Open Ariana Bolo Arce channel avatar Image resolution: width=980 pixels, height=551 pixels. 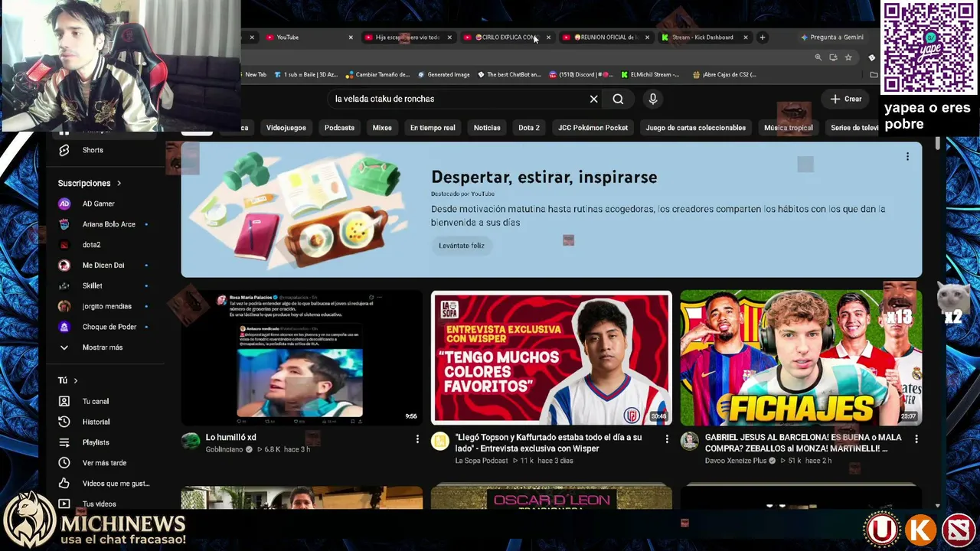[x=64, y=224]
